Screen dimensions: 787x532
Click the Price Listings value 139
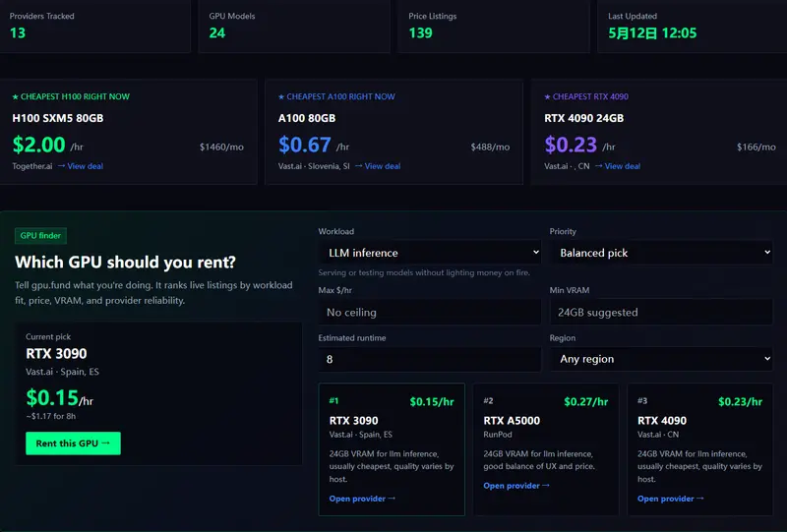tap(421, 33)
